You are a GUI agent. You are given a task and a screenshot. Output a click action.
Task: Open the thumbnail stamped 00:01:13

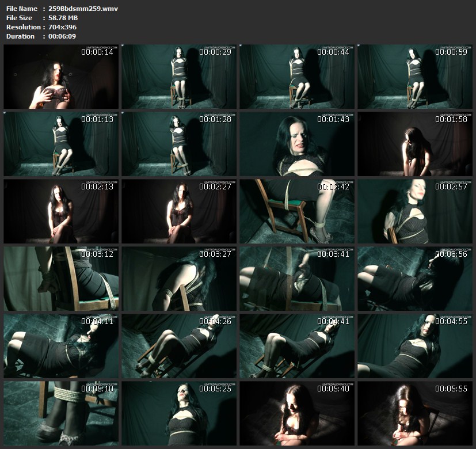click(61, 144)
